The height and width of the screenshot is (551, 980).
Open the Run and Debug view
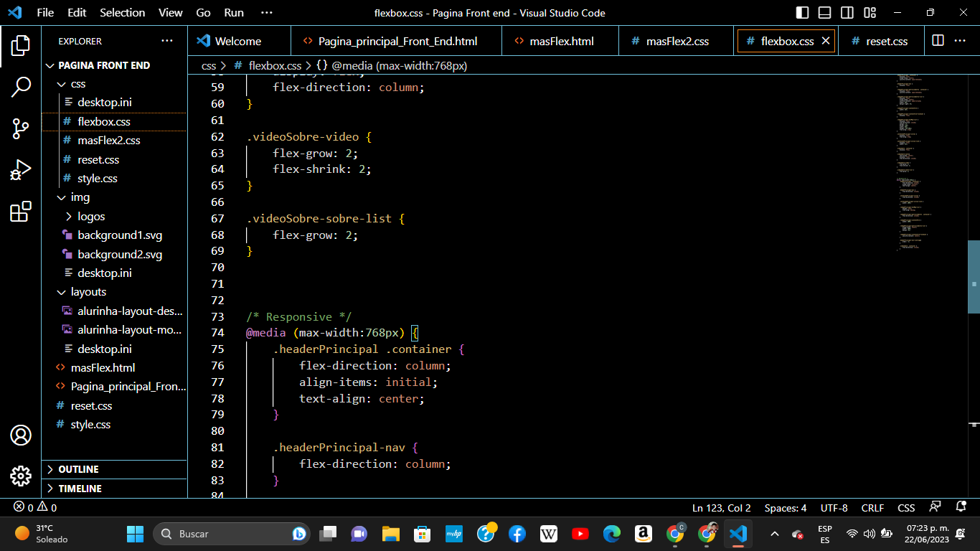(x=21, y=170)
